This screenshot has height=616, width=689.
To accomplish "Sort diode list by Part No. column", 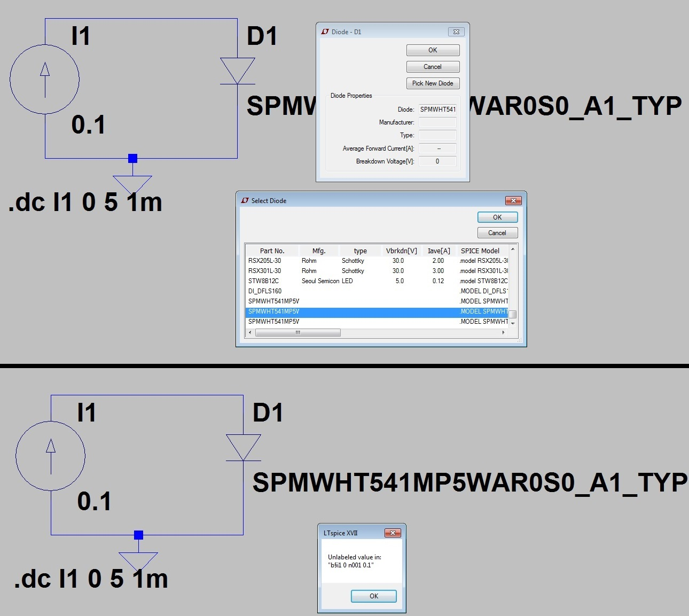I will pyautogui.click(x=272, y=251).
